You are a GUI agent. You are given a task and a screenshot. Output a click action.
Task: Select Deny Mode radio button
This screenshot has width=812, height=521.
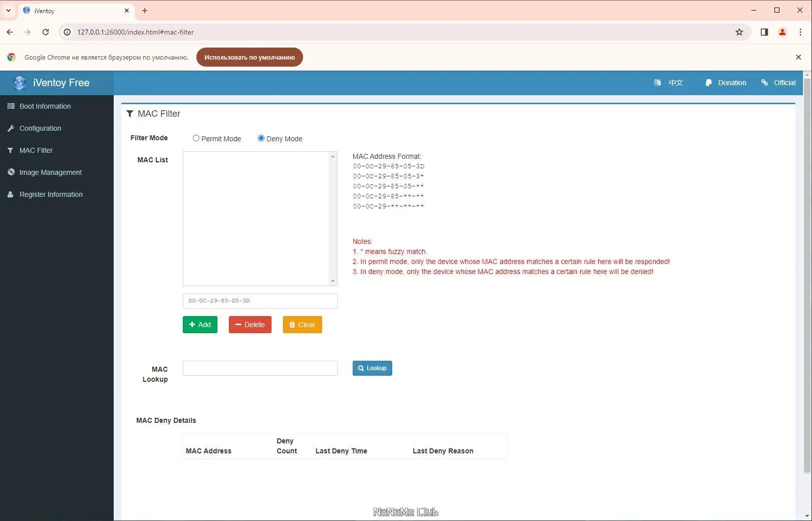point(261,138)
